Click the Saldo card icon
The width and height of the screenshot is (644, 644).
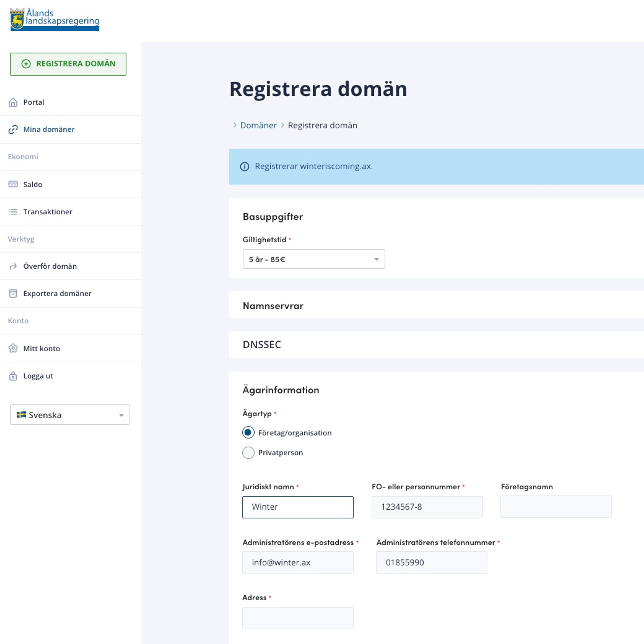click(13, 184)
